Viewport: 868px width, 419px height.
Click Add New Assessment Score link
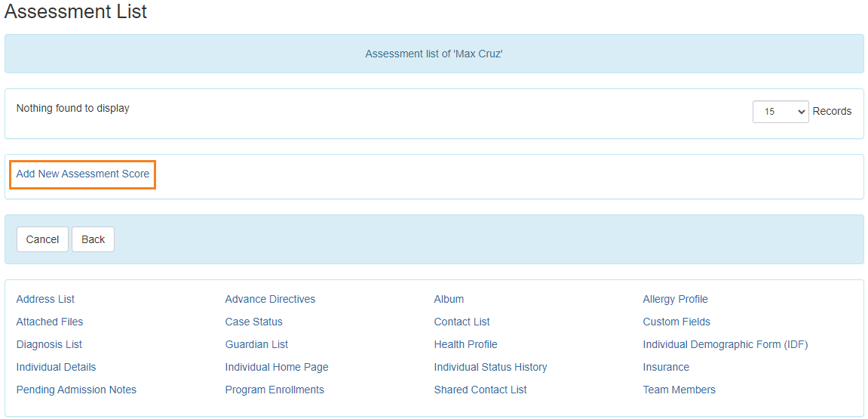[83, 174]
